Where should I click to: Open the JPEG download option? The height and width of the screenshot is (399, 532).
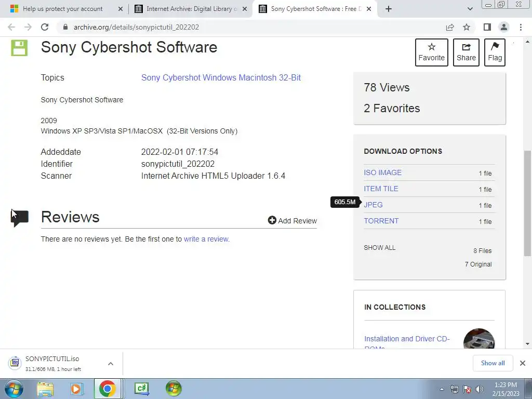(x=373, y=205)
